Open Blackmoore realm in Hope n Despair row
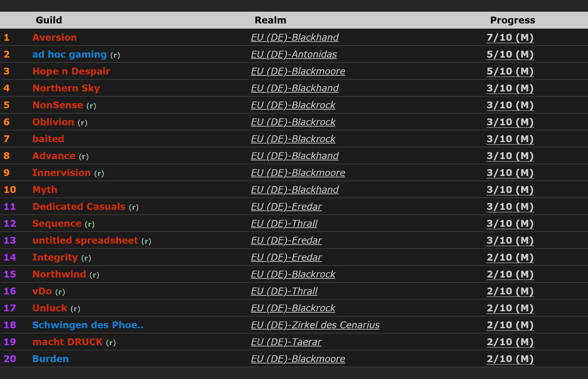Image resolution: width=588 pixels, height=379 pixels. pos(298,71)
